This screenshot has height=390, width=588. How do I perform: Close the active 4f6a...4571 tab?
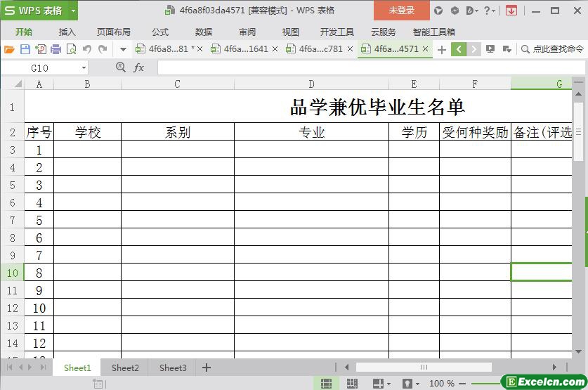pyautogui.click(x=425, y=49)
